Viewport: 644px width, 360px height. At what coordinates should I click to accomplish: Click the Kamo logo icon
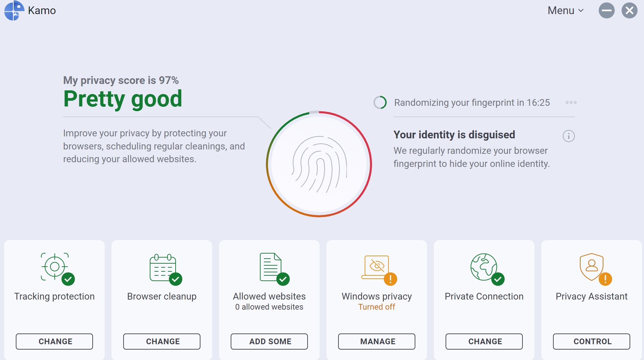coord(14,10)
